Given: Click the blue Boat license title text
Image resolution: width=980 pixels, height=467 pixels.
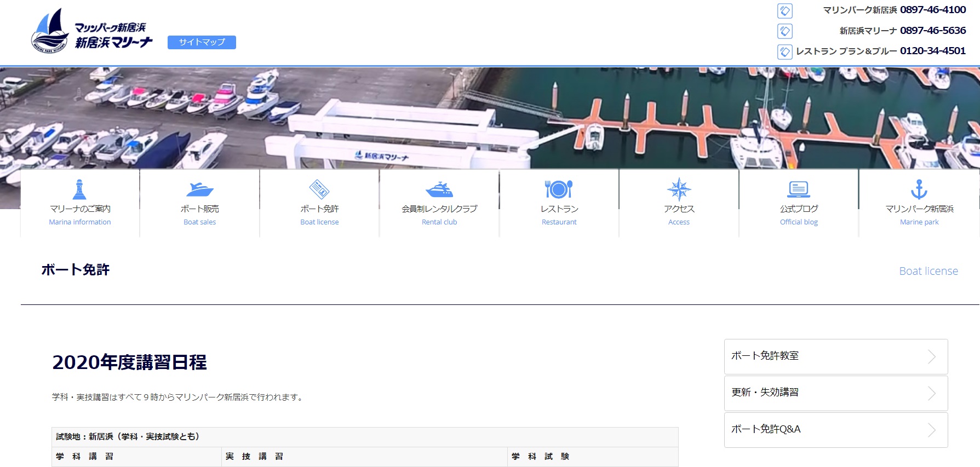Looking at the screenshot, I should (929, 271).
